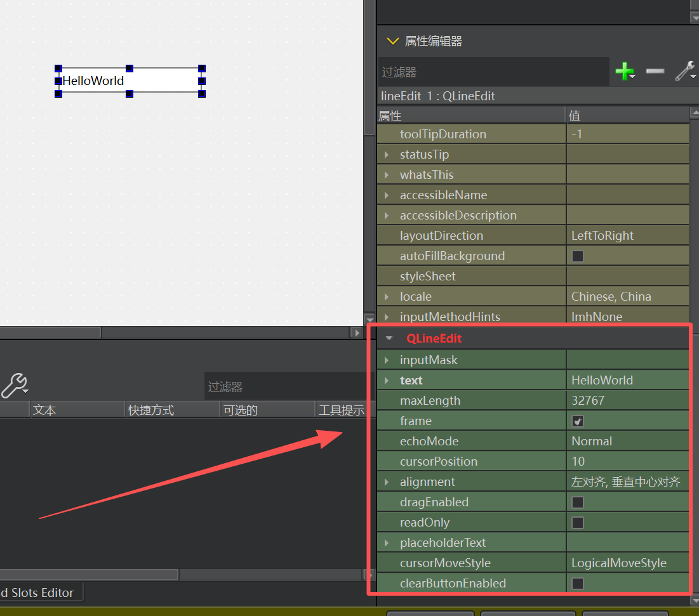
Task: Click the 值 column header
Action: coord(628,116)
